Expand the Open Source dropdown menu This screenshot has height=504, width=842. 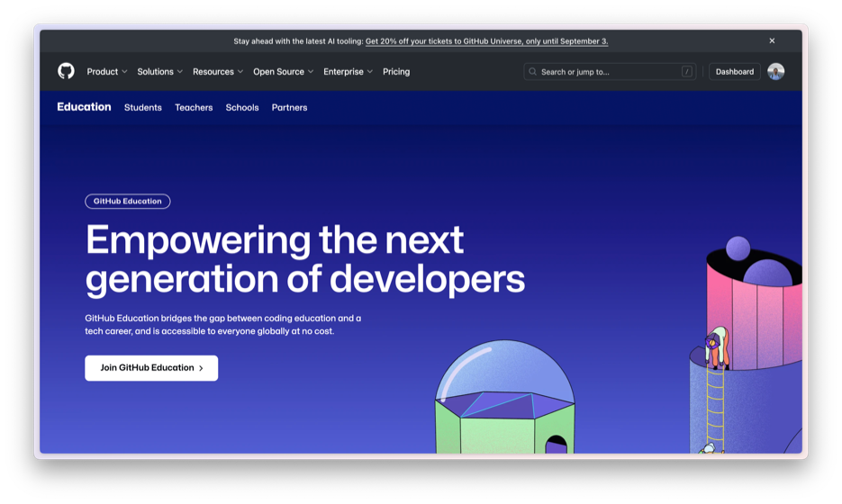[283, 71]
